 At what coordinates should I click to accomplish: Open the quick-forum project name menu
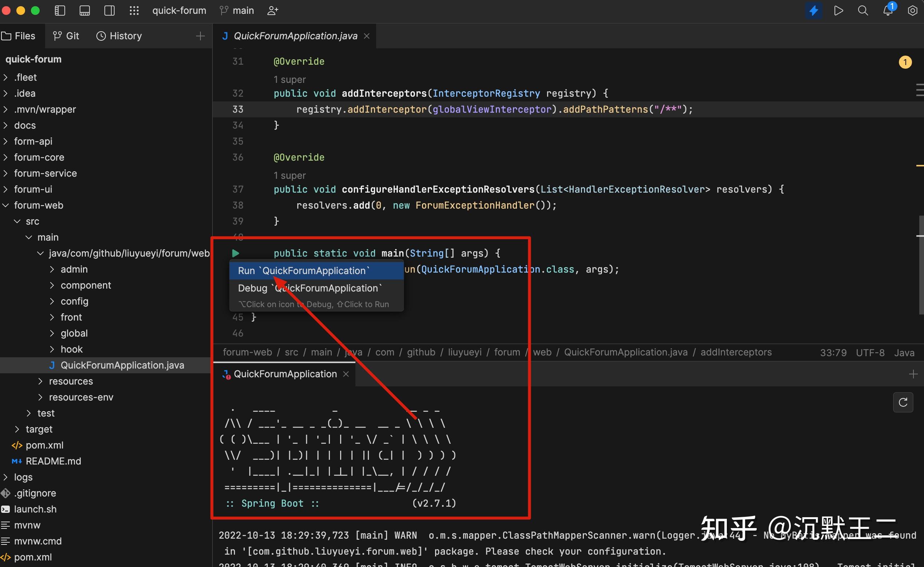(179, 11)
